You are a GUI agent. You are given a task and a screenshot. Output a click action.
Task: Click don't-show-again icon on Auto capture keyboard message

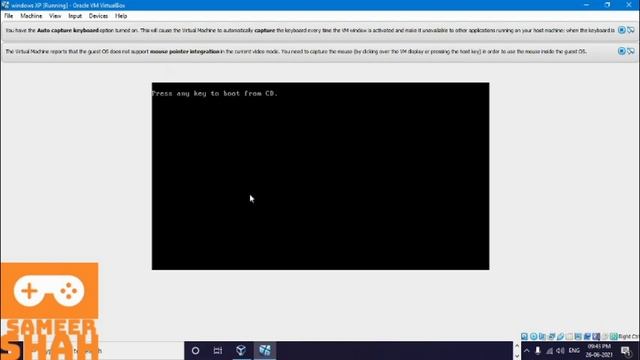point(631,30)
